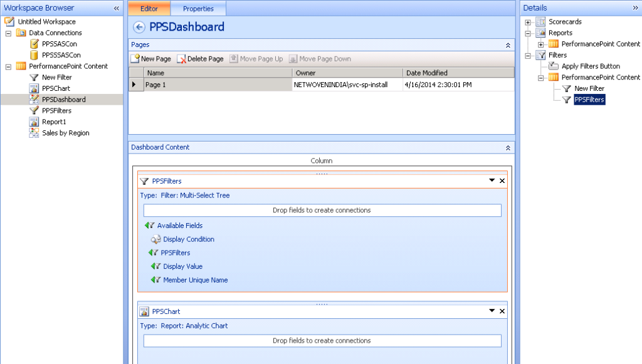
Task: Switch to the Properties tab
Action: pos(198,9)
